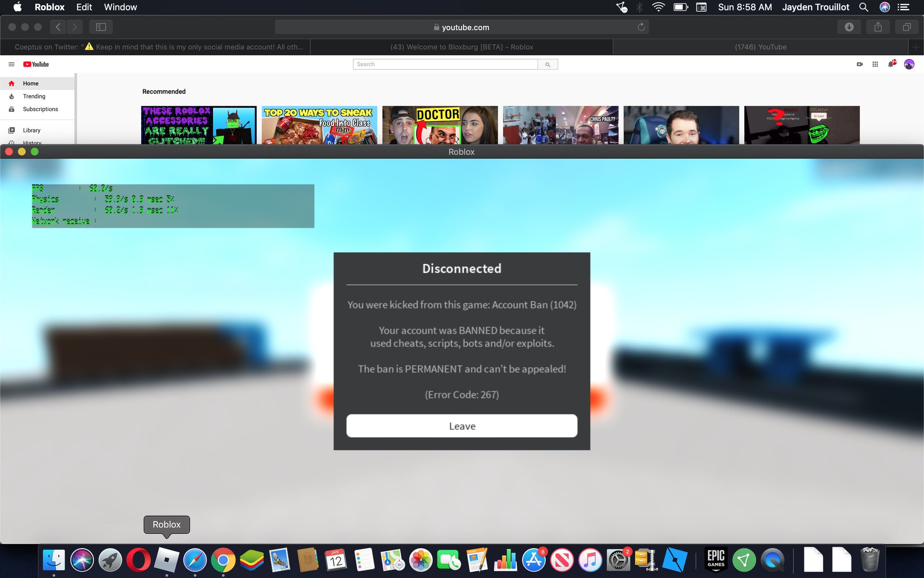Viewport: 924px width, 578px height.
Task: Expand the YouTube hamburger menu
Action: click(x=11, y=64)
